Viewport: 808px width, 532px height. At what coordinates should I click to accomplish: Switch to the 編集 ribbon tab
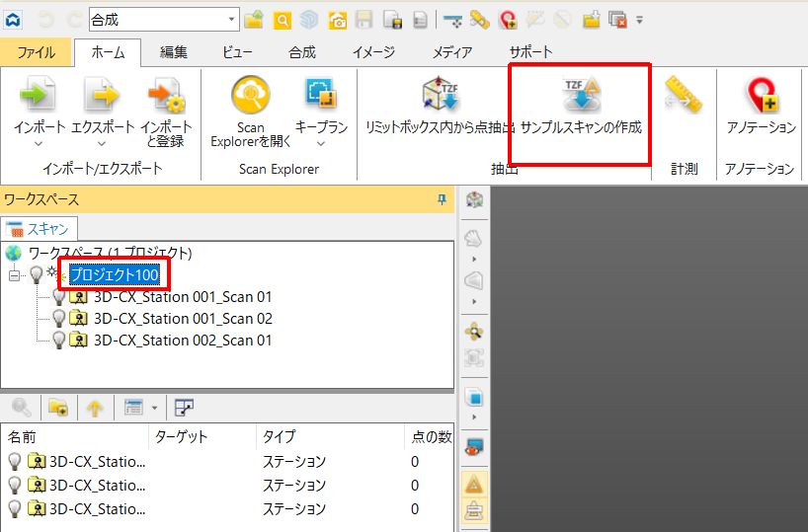point(174,52)
